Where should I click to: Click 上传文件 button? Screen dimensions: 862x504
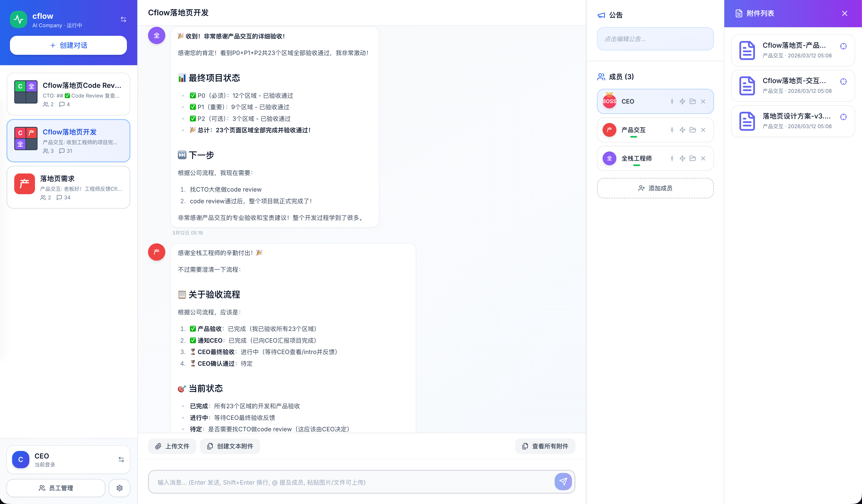(x=172, y=446)
